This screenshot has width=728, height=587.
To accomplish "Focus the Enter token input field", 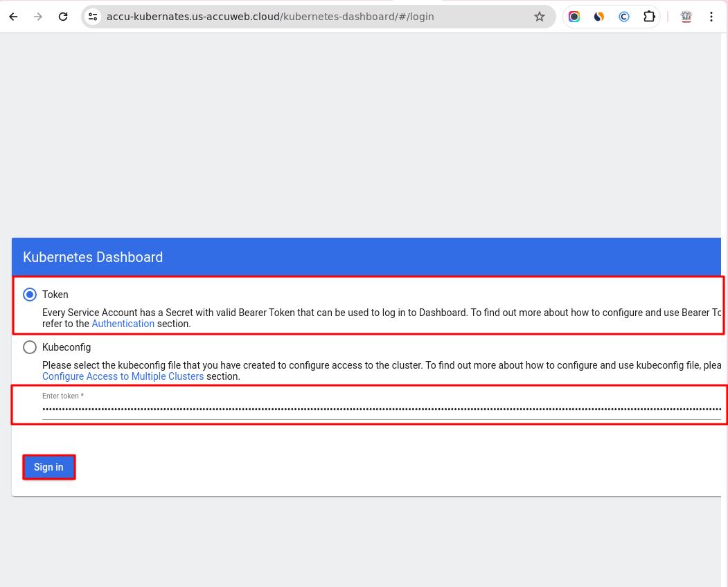I will pyautogui.click(x=381, y=409).
